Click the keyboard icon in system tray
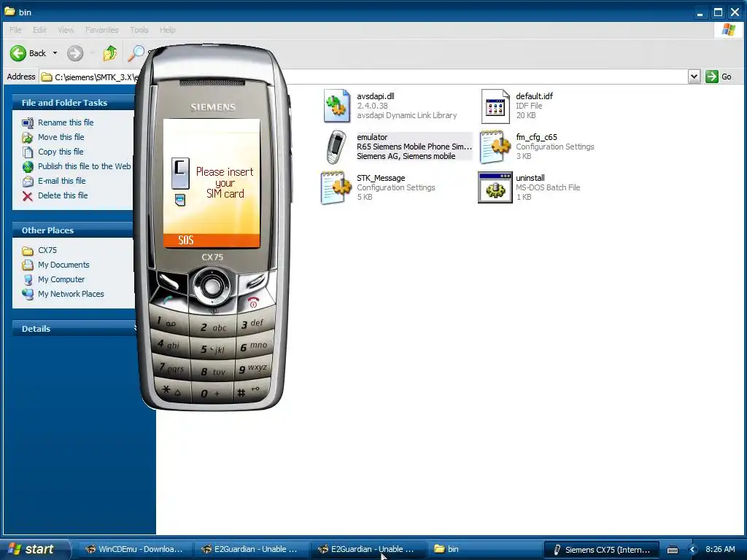The image size is (747, 560). coord(672,550)
